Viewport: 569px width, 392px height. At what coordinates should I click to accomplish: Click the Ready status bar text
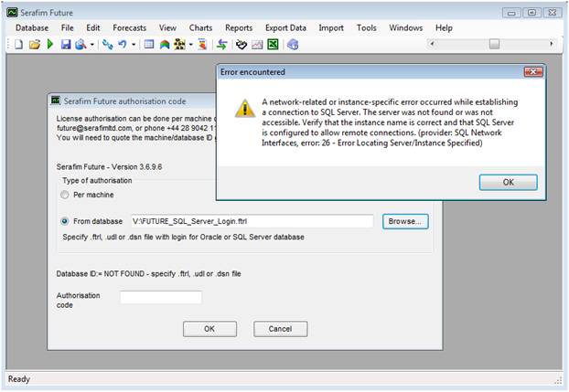(x=19, y=379)
